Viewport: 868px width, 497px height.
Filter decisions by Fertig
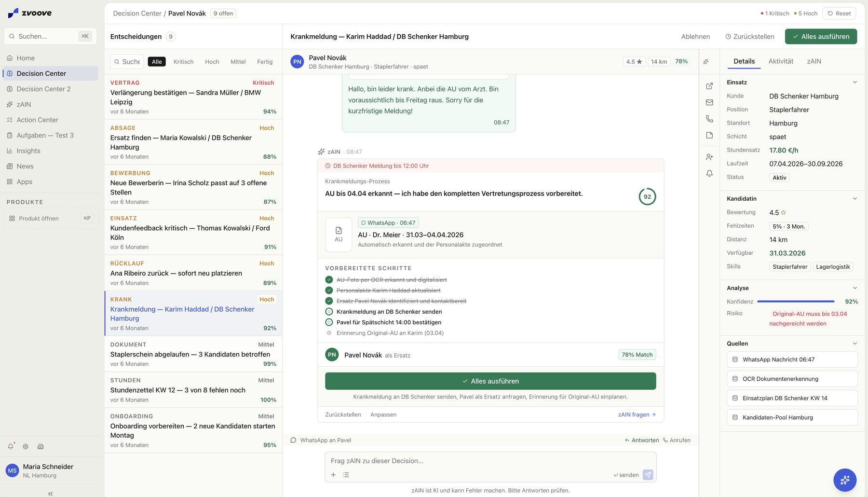pos(265,62)
